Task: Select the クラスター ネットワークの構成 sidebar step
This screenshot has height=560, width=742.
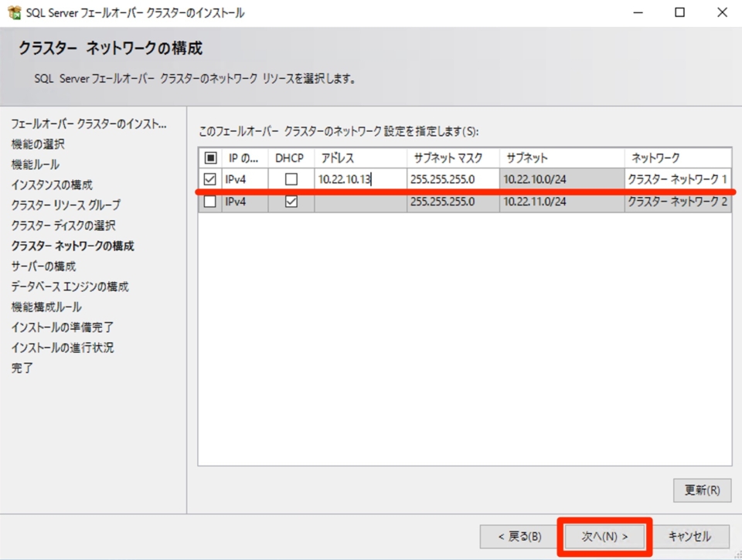Action: click(73, 246)
